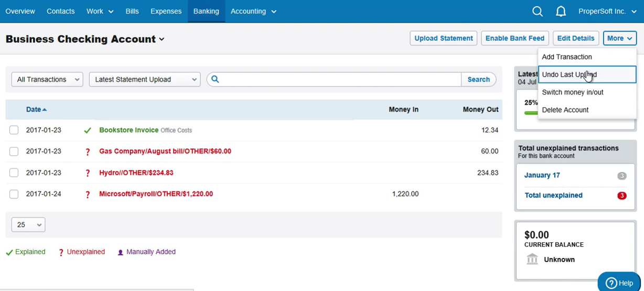Click red badge showing 3 unexplained

pos(621,196)
